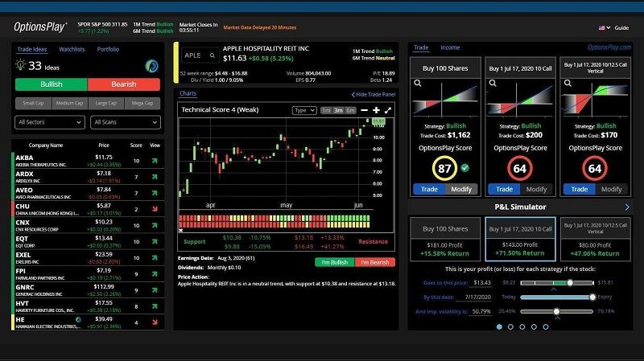The width and height of the screenshot is (644, 361).
Task: Click EQT bullish view arrow
Action: (x=155, y=242)
